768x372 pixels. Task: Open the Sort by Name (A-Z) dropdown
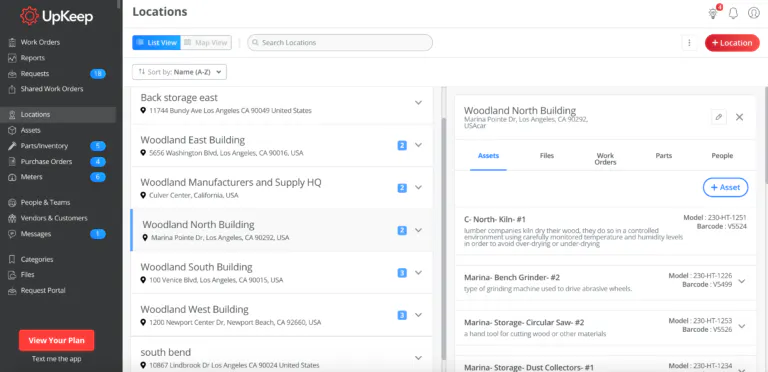(179, 72)
